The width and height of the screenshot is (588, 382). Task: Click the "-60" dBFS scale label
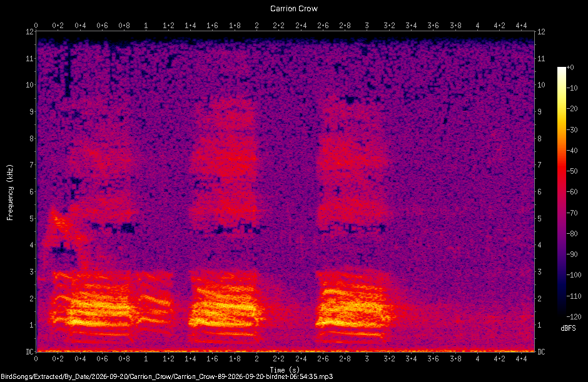(572, 192)
